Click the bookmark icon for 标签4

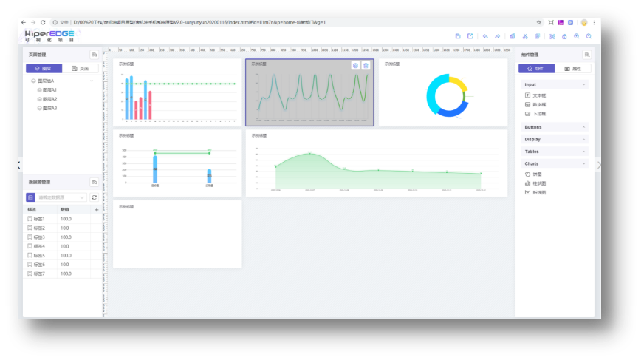30,246
